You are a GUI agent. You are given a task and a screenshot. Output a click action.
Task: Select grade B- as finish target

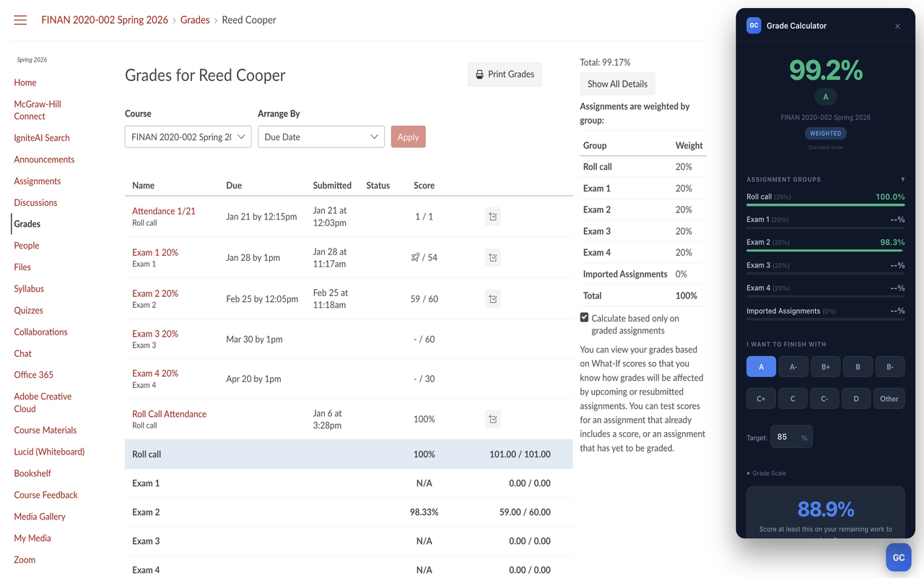(890, 367)
